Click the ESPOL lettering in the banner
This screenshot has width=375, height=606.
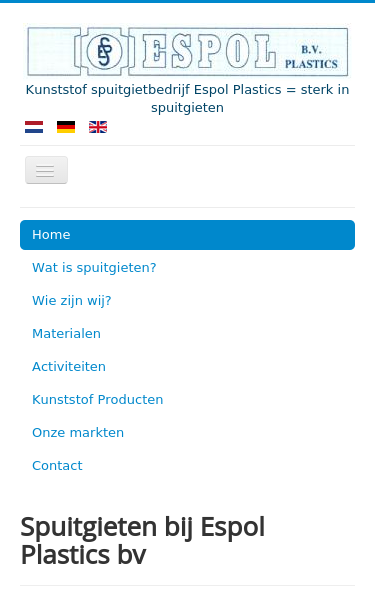[209, 51]
